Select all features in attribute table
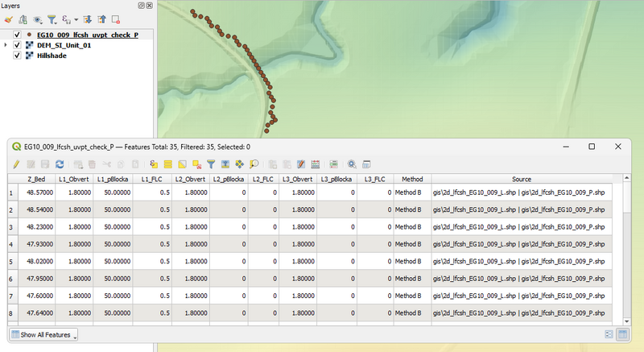The width and height of the screenshot is (644, 352). (168, 164)
